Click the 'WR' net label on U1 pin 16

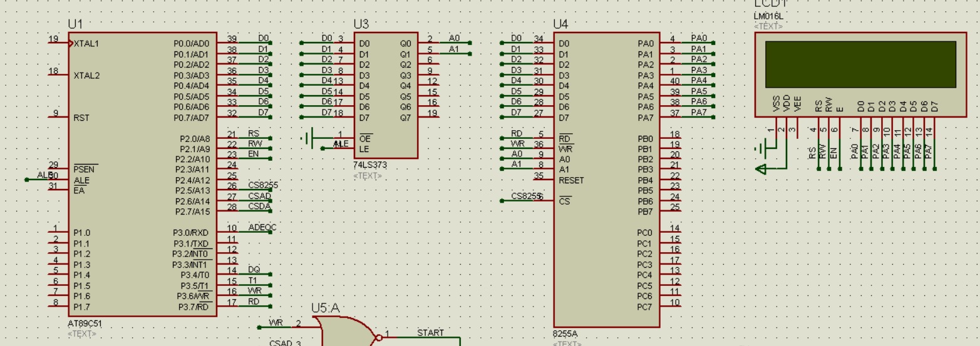[x=254, y=291]
